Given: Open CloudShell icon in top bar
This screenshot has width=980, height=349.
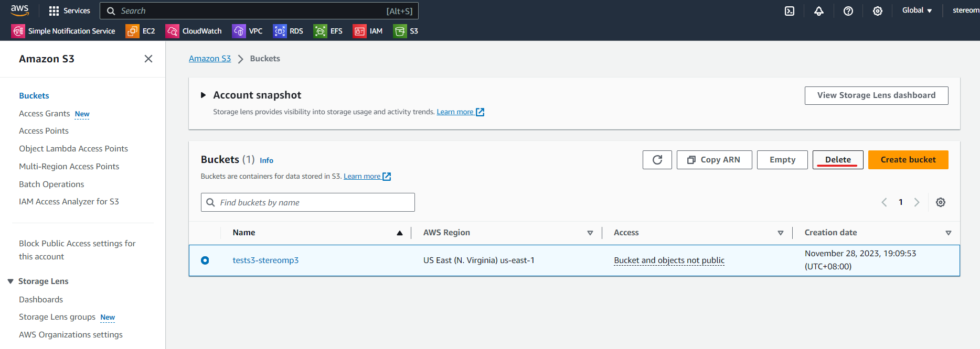Looking at the screenshot, I should 790,11.
